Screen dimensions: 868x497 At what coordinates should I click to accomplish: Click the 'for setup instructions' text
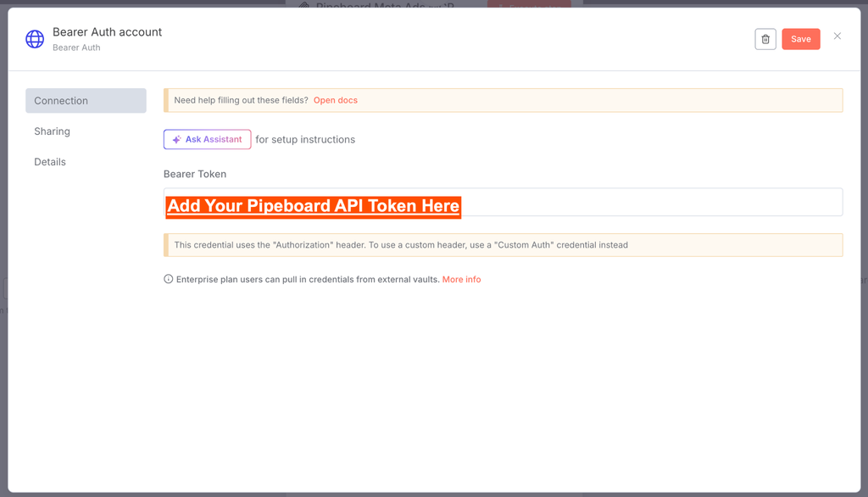tap(305, 140)
